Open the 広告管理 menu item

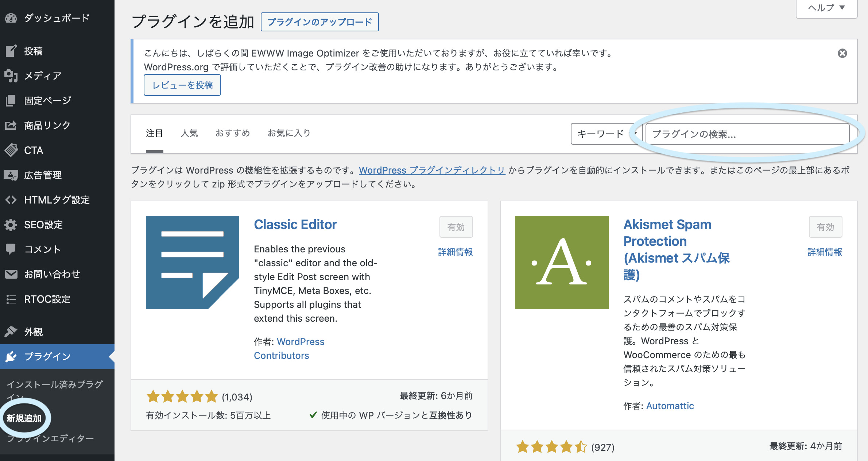pyautogui.click(x=57, y=175)
